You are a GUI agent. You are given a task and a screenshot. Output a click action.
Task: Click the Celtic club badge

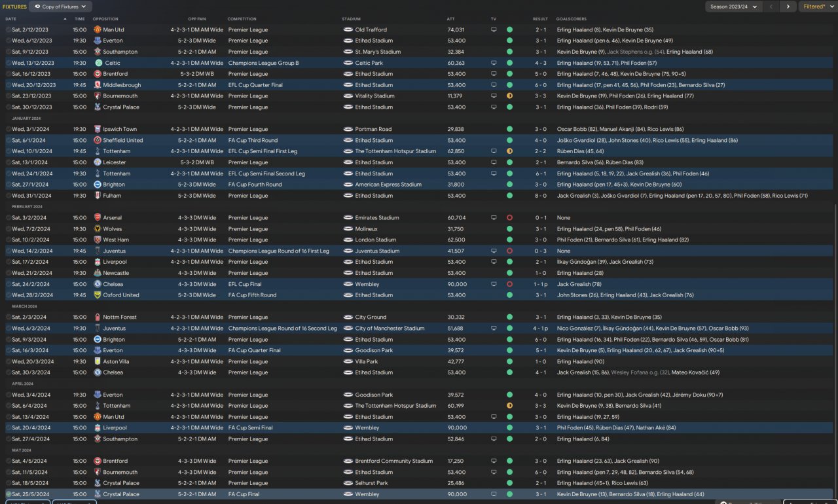(98, 63)
